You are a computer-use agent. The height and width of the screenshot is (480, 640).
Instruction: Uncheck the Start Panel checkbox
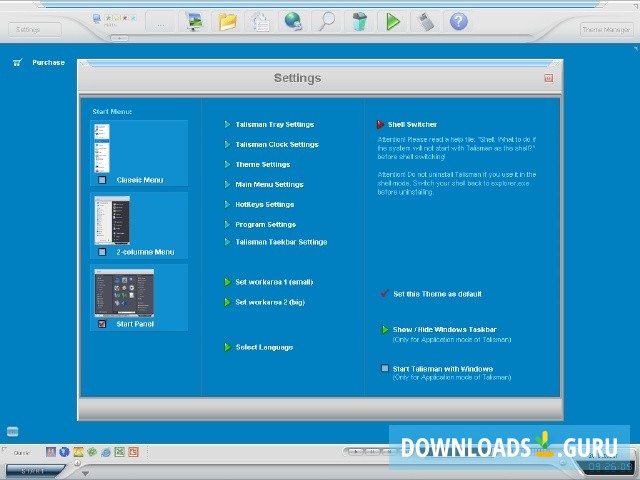click(x=102, y=324)
